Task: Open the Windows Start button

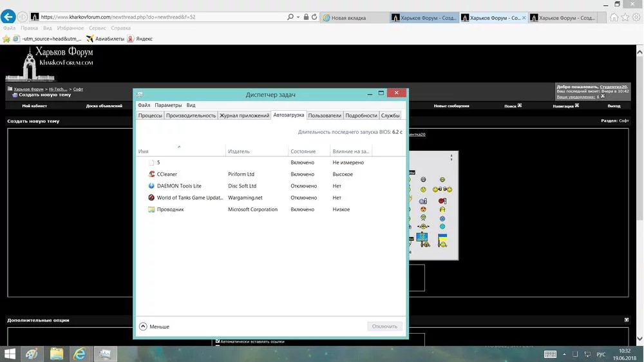Action: 10,354
